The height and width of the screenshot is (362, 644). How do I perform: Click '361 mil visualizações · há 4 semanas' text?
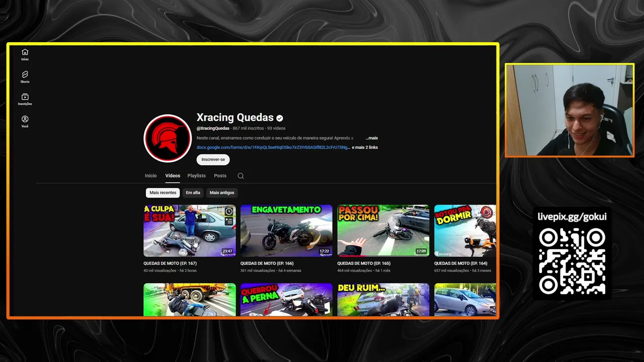[x=271, y=270]
